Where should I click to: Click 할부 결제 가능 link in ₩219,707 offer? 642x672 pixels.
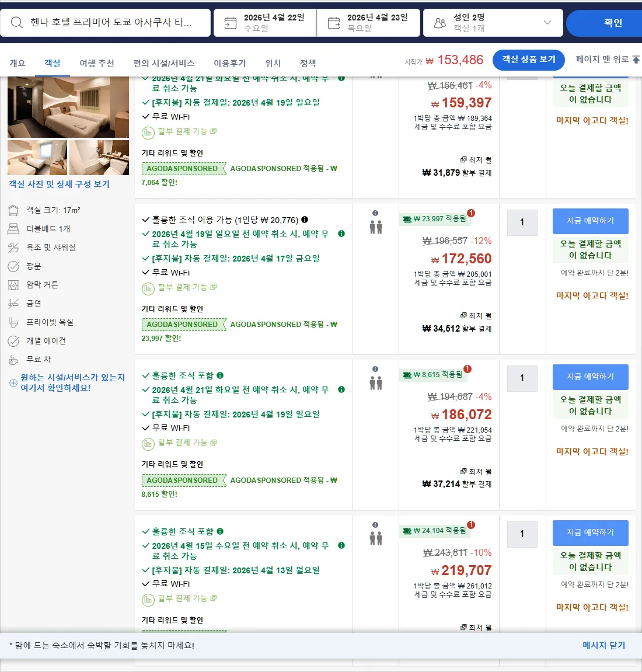click(187, 598)
